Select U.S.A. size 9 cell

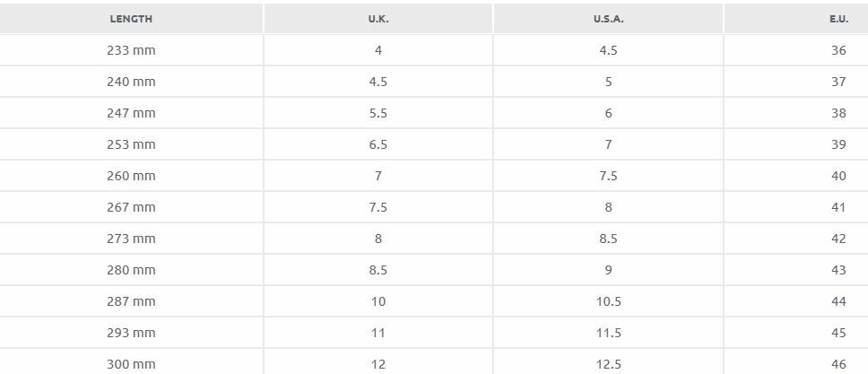coord(608,270)
